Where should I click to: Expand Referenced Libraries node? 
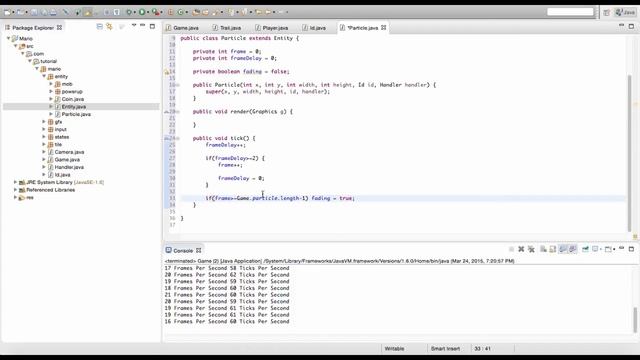pos(16,190)
